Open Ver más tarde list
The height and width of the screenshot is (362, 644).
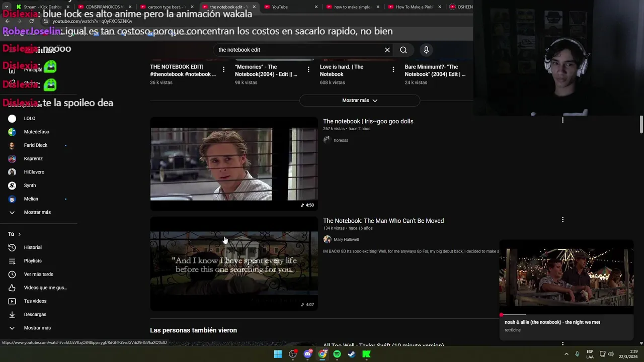tap(38, 274)
